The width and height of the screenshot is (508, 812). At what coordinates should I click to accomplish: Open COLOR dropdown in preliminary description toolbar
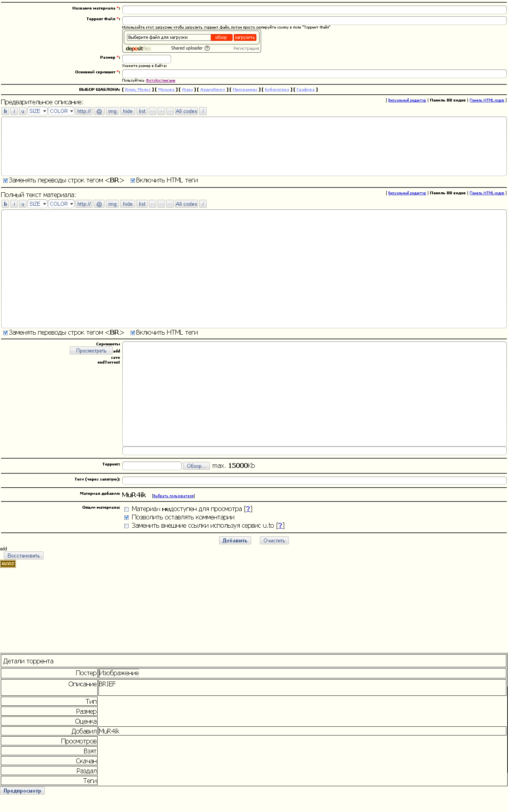pos(61,111)
